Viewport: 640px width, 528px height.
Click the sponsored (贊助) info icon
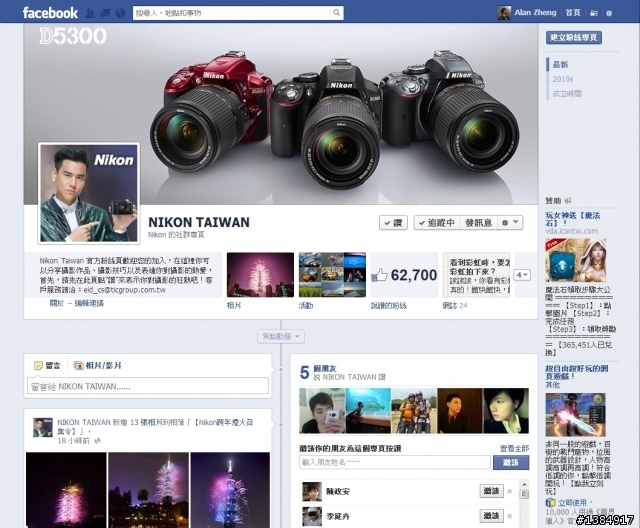(x=568, y=200)
